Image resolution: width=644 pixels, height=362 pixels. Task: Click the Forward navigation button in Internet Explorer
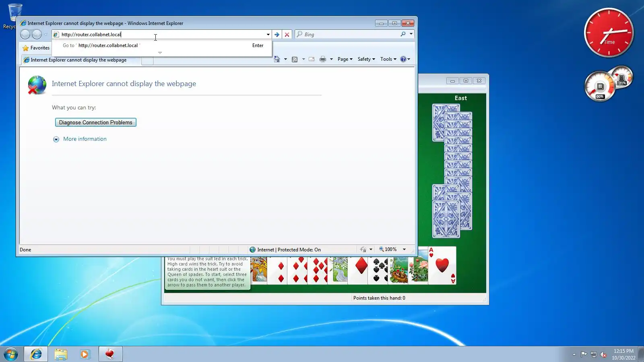(x=37, y=35)
